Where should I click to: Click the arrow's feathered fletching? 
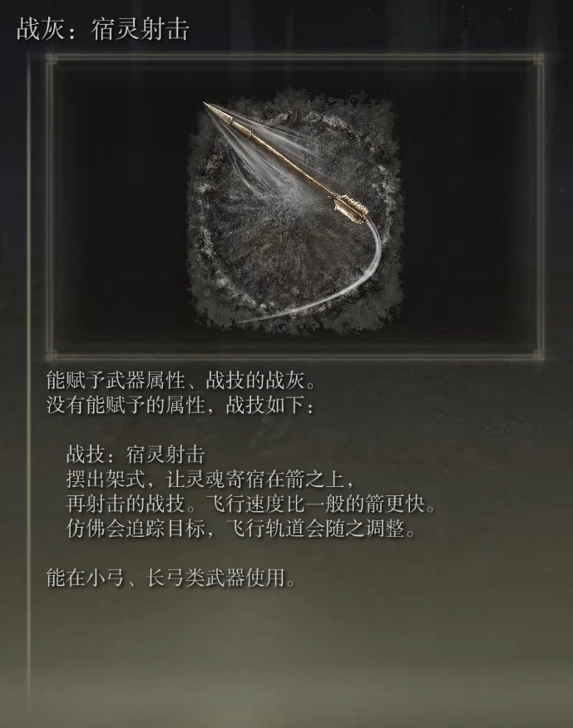pos(351,209)
